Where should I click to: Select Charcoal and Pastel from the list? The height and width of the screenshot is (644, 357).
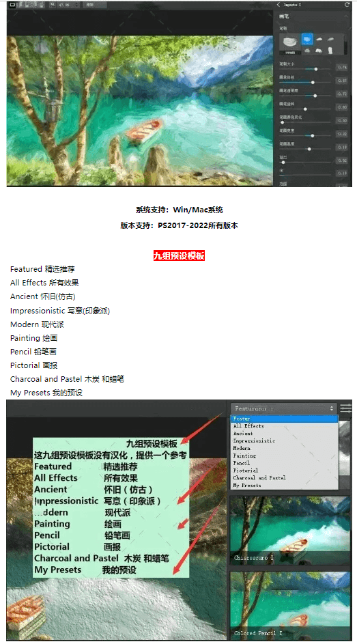coord(259,477)
